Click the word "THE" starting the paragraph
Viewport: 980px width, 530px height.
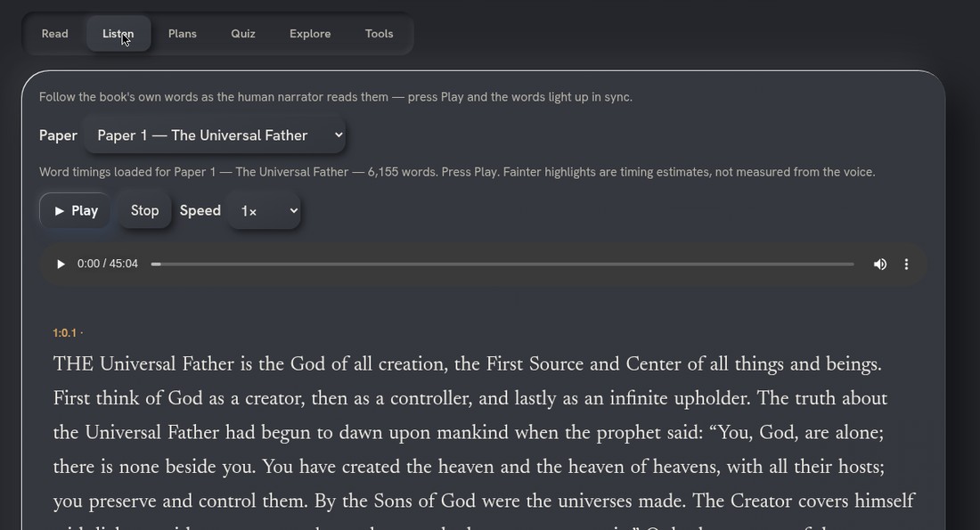[x=73, y=363]
